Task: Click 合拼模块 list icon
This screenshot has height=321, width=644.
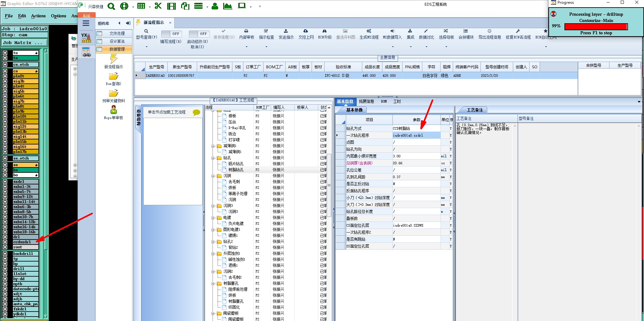Action: [466, 31]
